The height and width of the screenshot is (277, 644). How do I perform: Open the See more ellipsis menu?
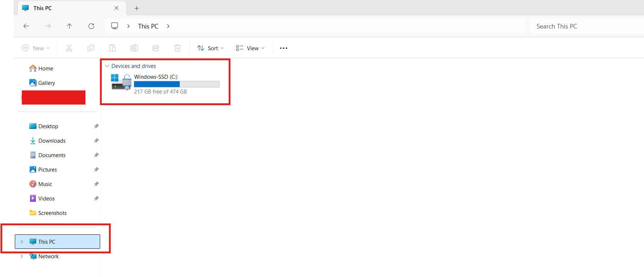click(283, 48)
